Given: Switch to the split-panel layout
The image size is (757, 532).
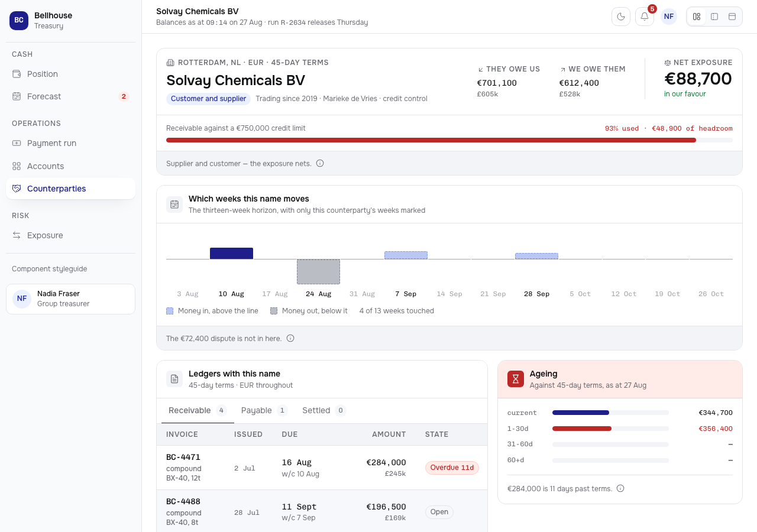Looking at the screenshot, I should 714,17.
